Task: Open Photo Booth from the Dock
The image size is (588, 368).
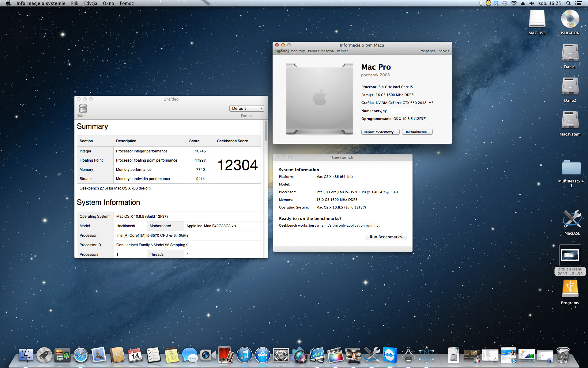Action: coord(226,355)
